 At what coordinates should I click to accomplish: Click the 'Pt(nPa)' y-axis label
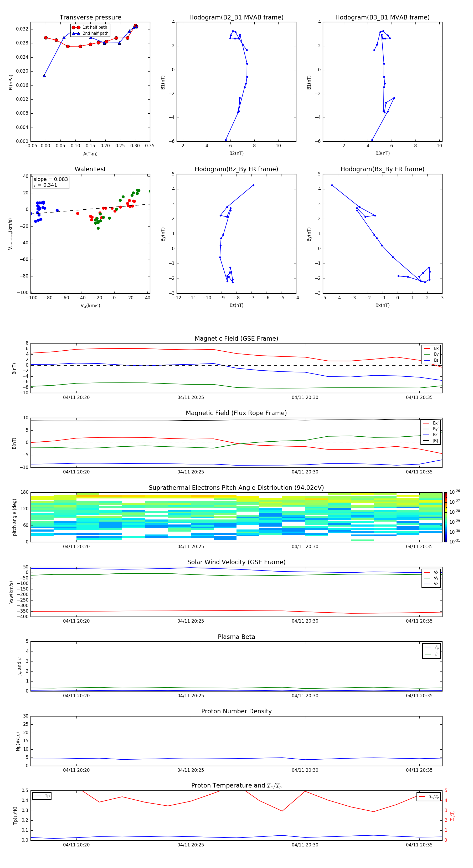[11, 82]
